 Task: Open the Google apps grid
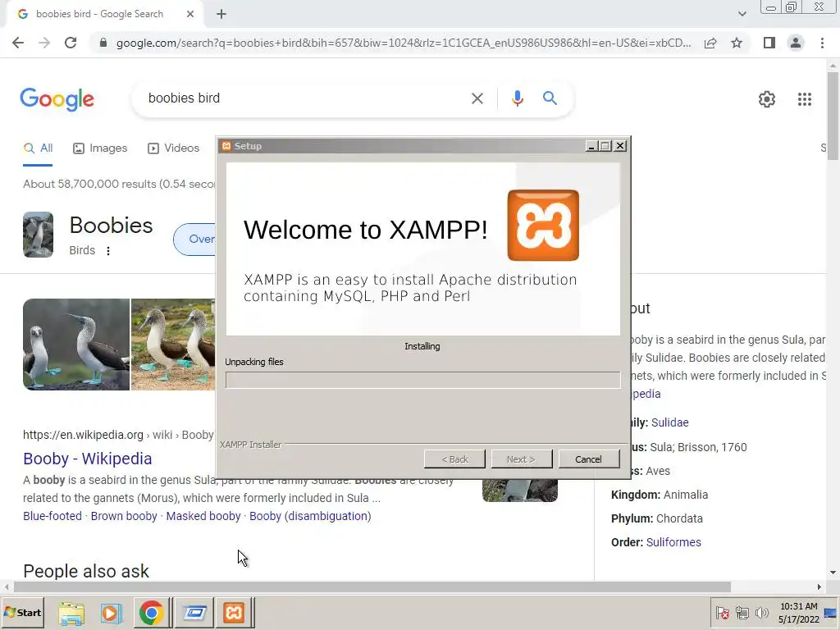click(x=804, y=99)
